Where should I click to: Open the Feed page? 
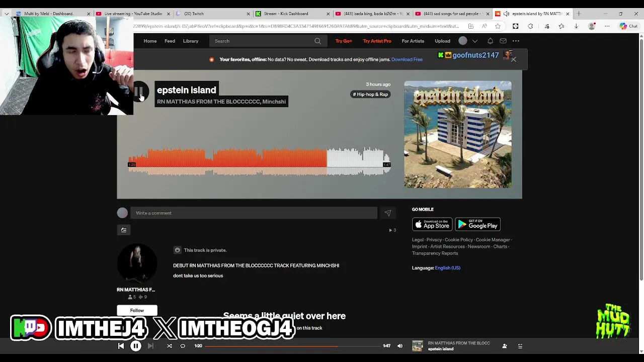170,41
